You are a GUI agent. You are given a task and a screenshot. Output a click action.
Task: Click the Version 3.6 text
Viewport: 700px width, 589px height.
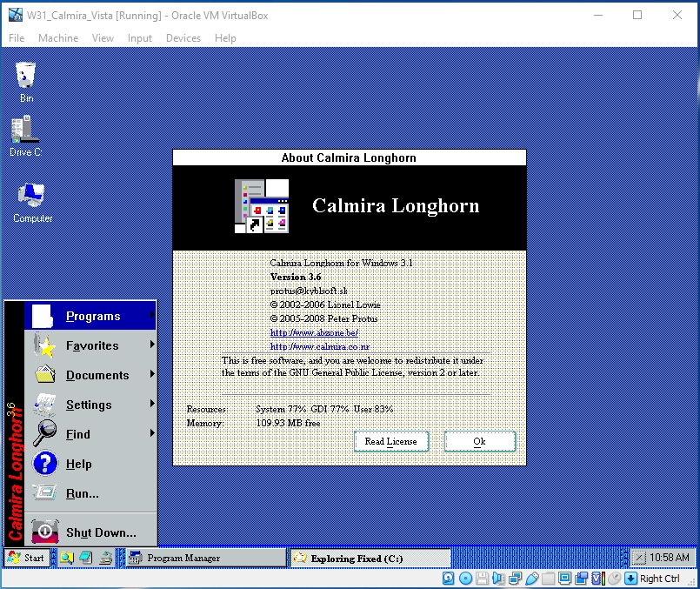(x=296, y=277)
